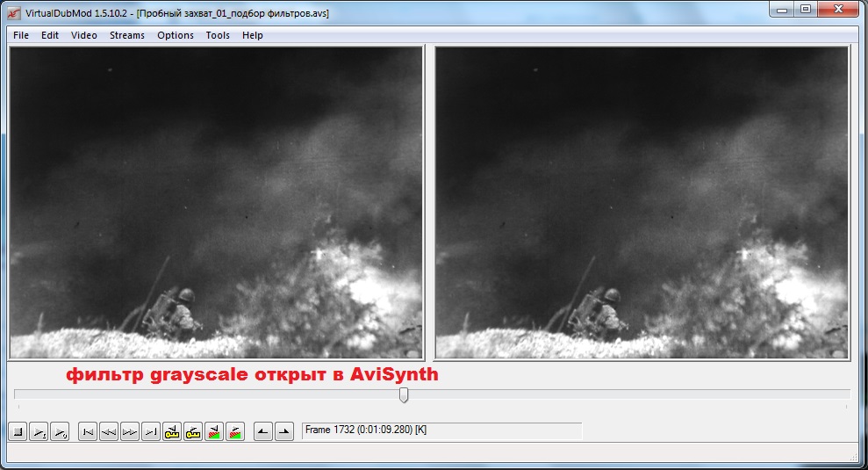Close the VirtualDubMod window
Image resolution: width=868 pixels, height=470 pixels.
coord(838,10)
